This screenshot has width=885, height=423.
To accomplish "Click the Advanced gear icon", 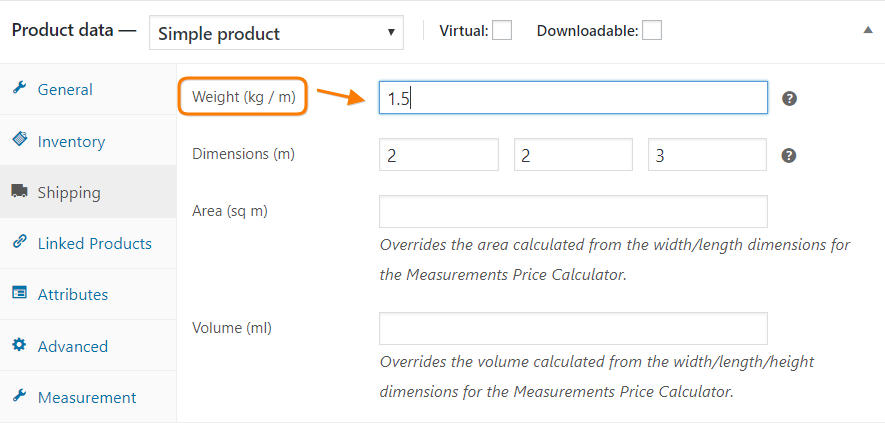I will (19, 344).
